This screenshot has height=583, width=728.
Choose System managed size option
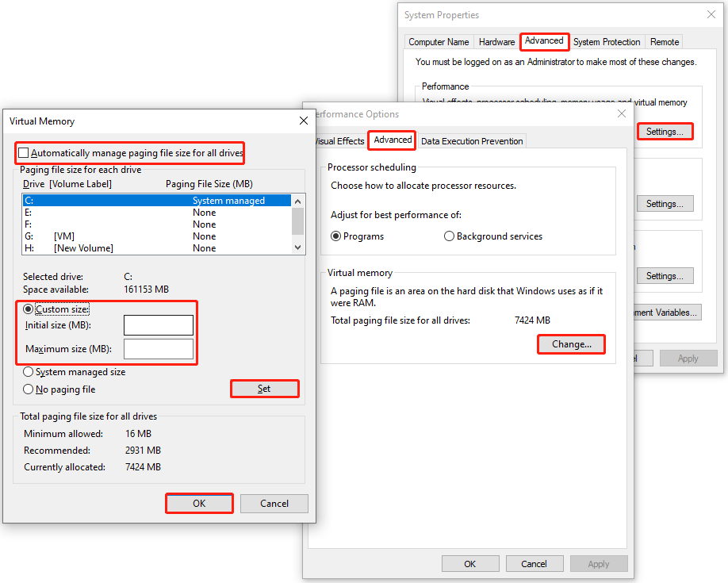click(x=27, y=371)
